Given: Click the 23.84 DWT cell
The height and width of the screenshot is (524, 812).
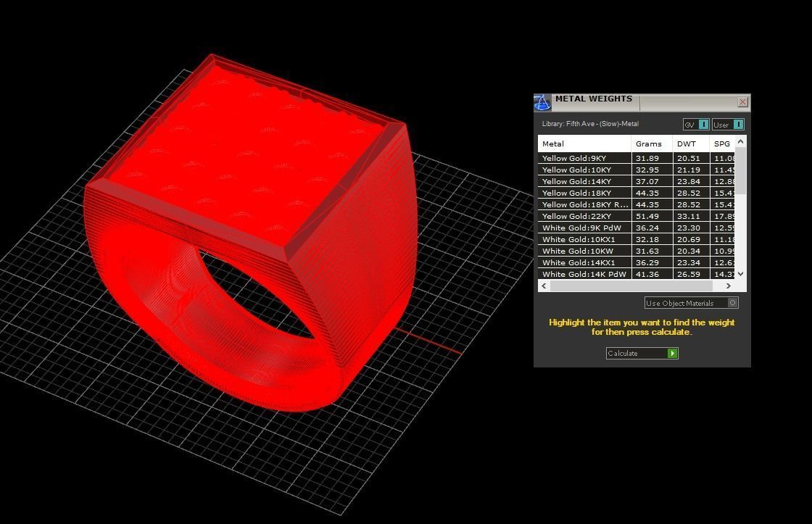Looking at the screenshot, I should pyautogui.click(x=692, y=181).
